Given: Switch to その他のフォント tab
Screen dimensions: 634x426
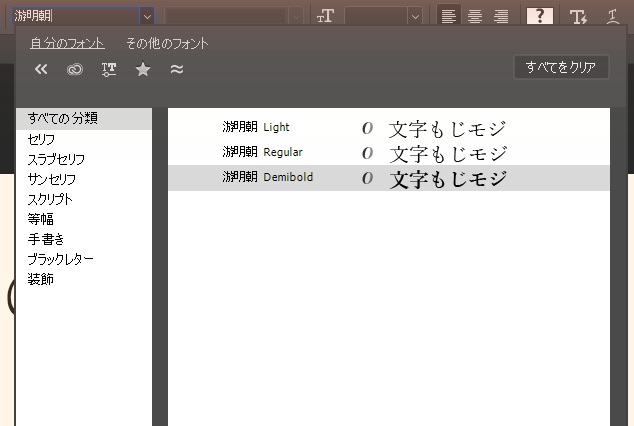Looking at the screenshot, I should point(167,43).
